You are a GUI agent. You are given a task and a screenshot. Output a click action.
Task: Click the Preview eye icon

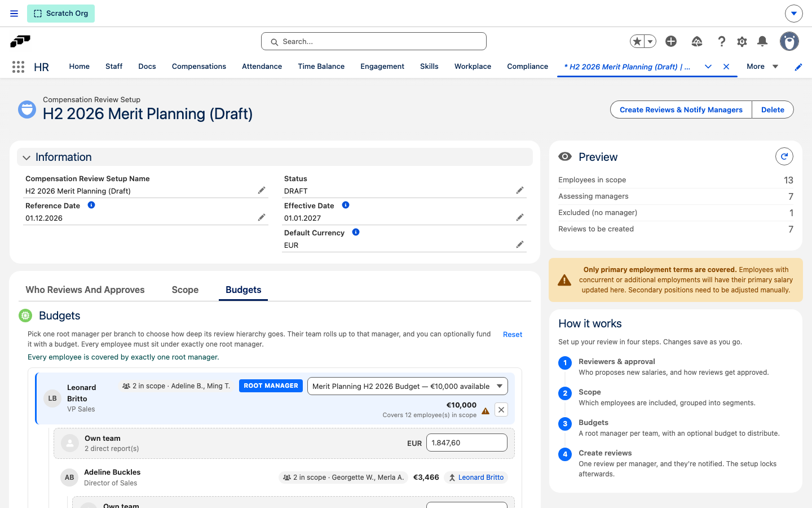click(565, 156)
